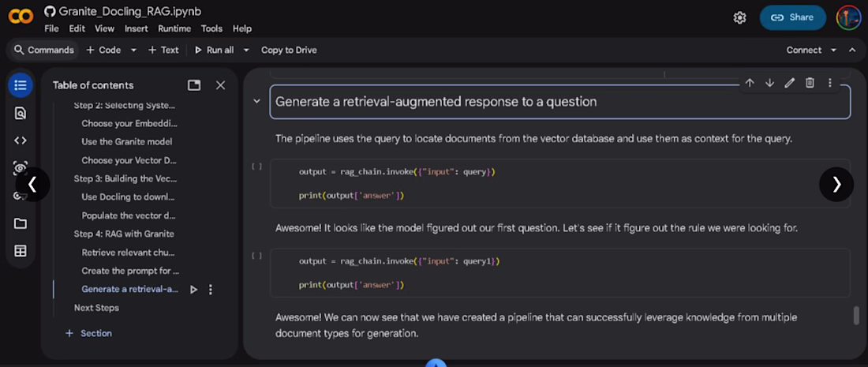Click Run all button

[x=214, y=50]
